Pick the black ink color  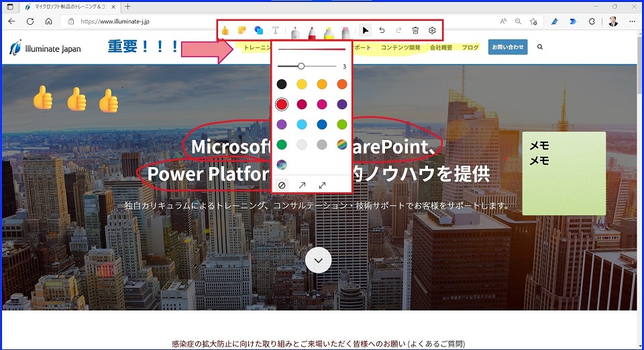pos(282,84)
